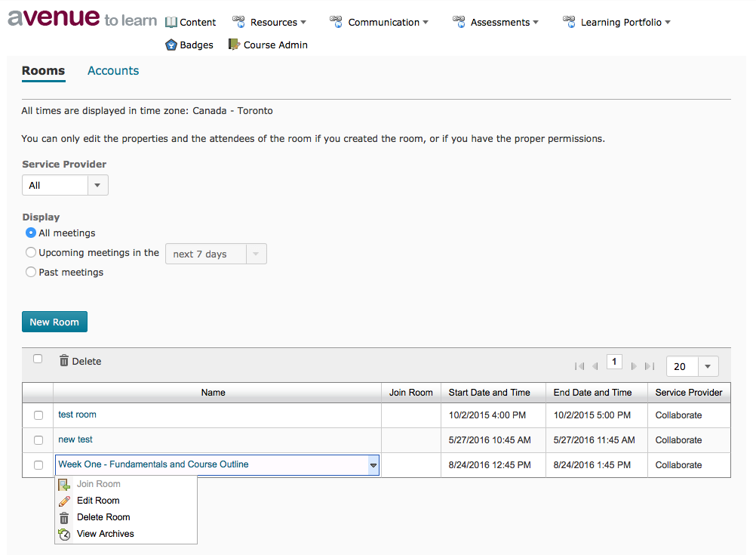Click the View Archives clock icon
756x555 pixels.
pyautogui.click(x=65, y=534)
